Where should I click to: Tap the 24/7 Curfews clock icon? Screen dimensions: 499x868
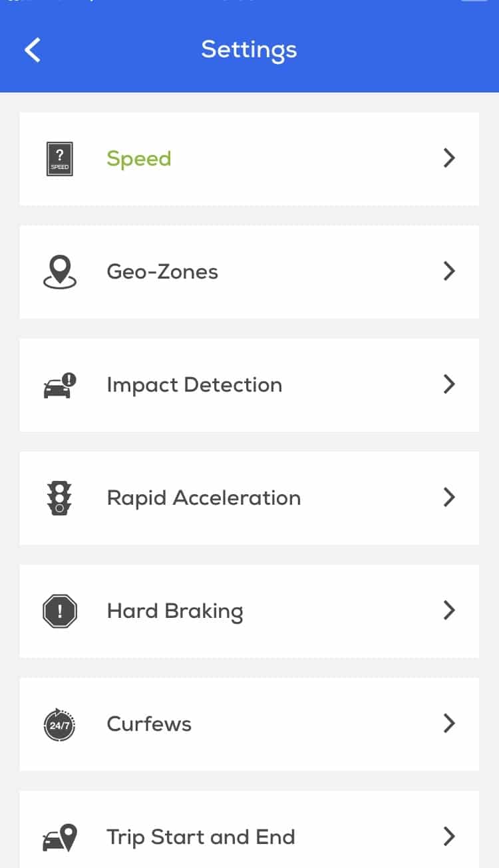[x=60, y=724]
